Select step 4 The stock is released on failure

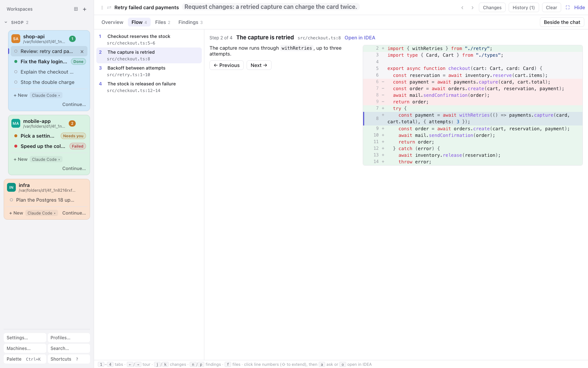tap(149, 87)
